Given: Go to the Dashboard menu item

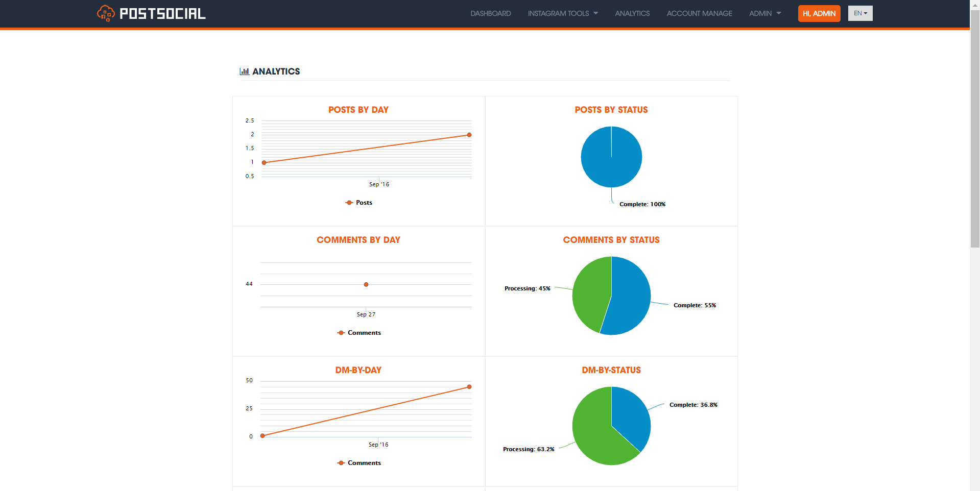Looking at the screenshot, I should coord(490,13).
